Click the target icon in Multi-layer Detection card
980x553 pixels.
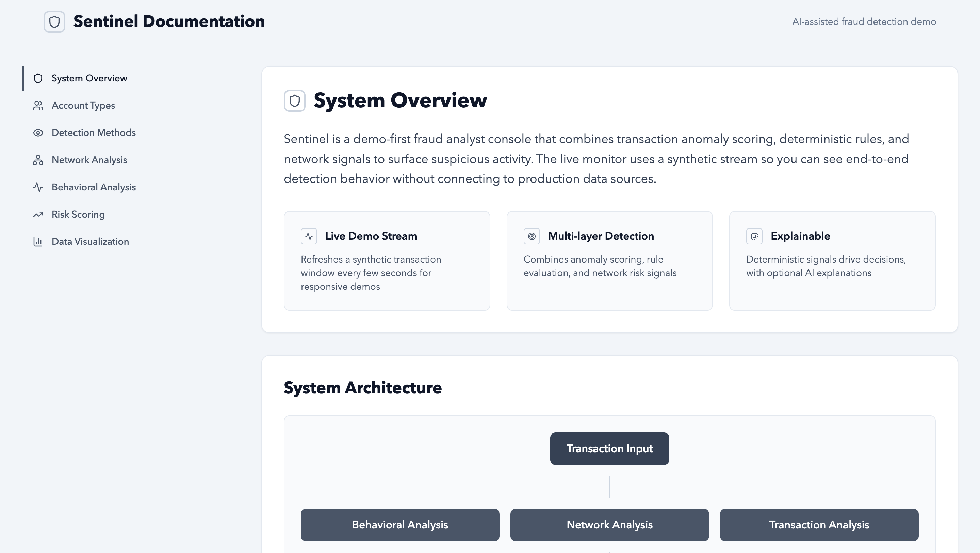(x=532, y=236)
